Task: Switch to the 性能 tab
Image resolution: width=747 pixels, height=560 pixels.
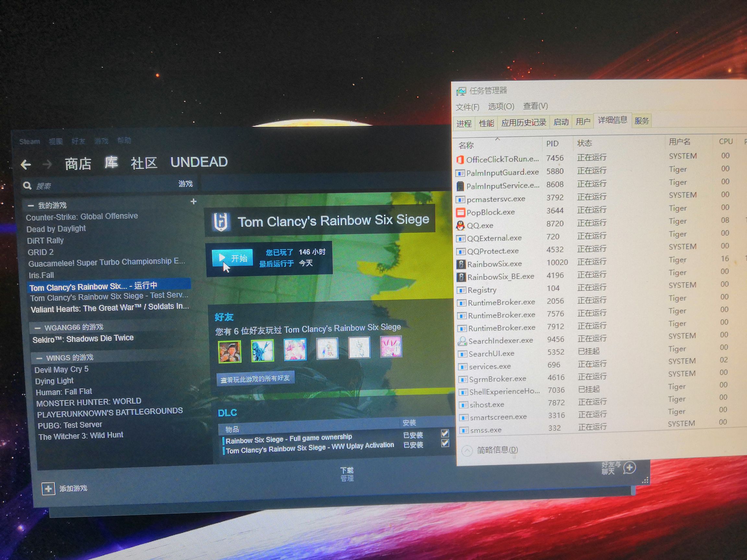Action: [487, 123]
